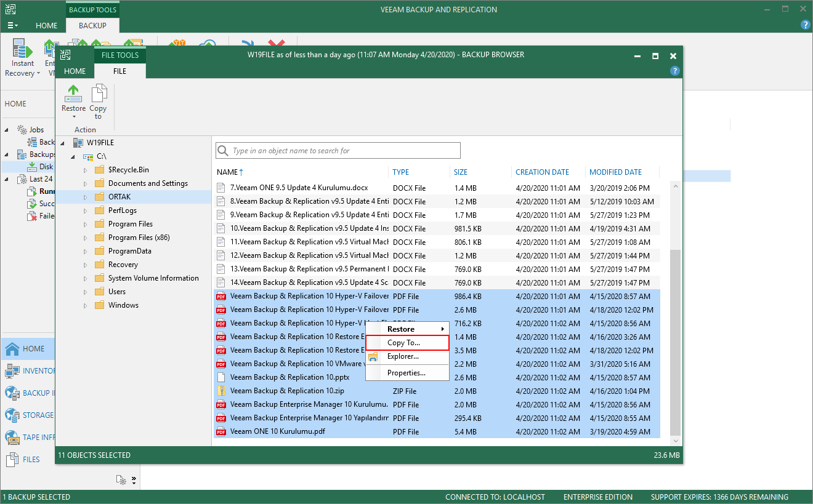Choose Explorer... in context menu
The width and height of the screenshot is (813, 504).
tap(407, 356)
